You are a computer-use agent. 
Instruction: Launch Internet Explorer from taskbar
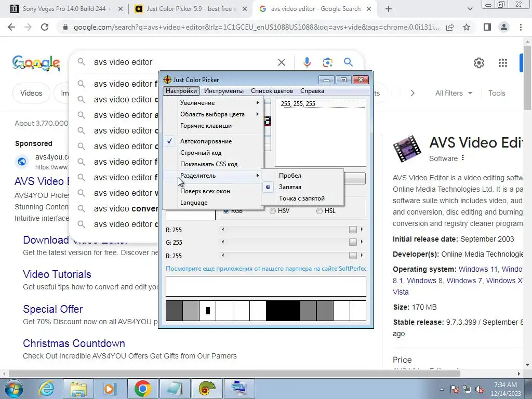(46, 389)
